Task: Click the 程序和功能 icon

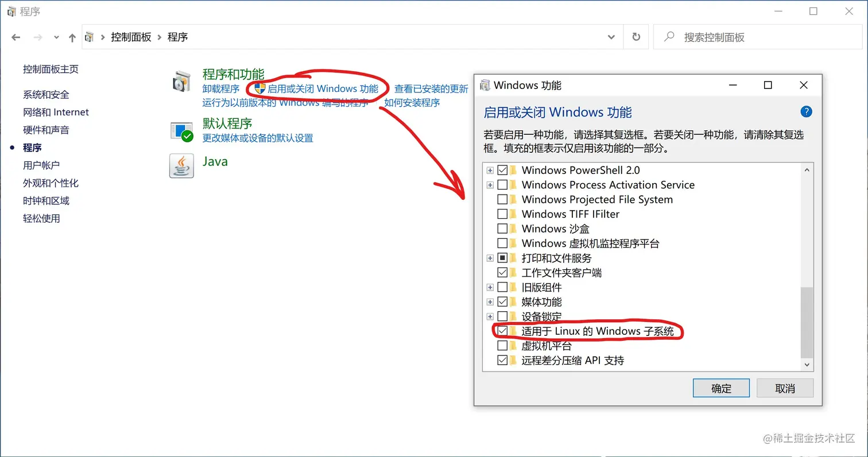Action: pos(181,82)
